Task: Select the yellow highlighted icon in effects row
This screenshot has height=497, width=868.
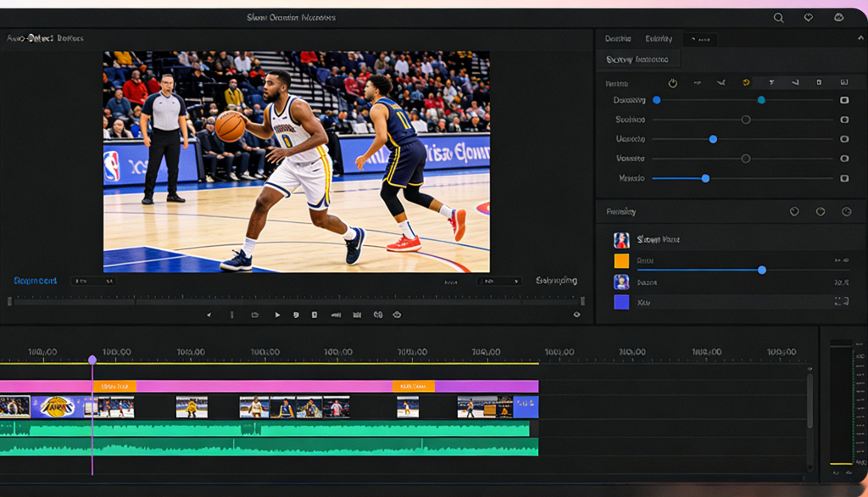Action: [746, 83]
